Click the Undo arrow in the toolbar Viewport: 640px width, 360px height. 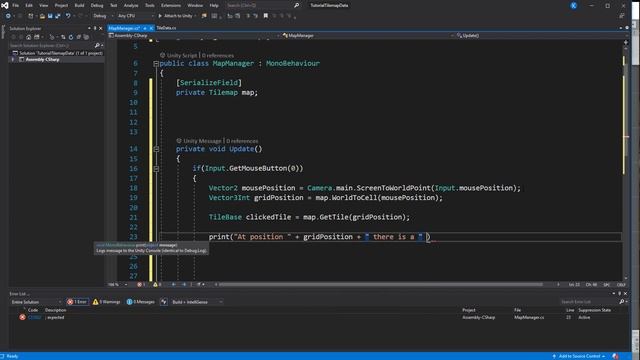(68, 16)
